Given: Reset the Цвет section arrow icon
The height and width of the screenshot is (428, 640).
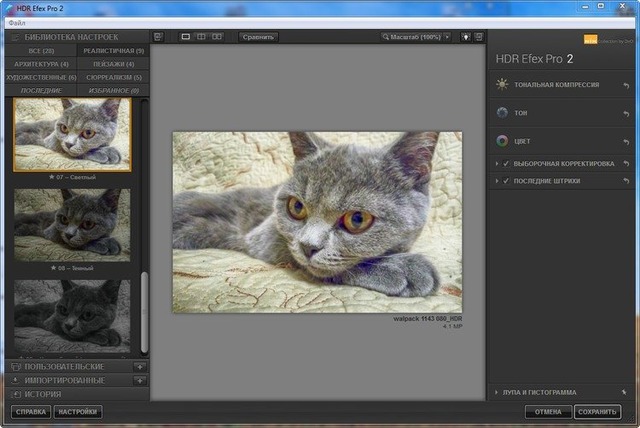Looking at the screenshot, I should 626,141.
